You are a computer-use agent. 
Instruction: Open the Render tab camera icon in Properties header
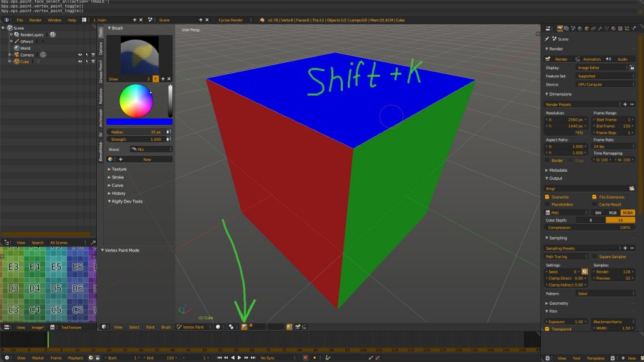560,28
